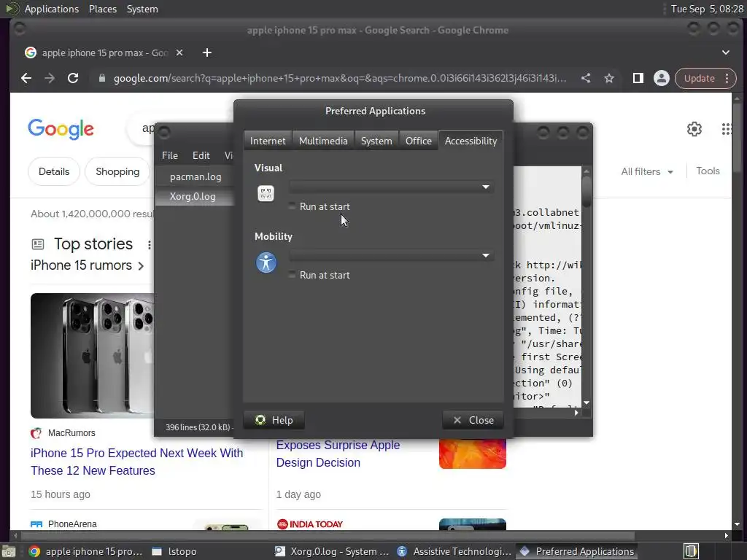Click show desktop icon in bottom panel

[9, 551]
